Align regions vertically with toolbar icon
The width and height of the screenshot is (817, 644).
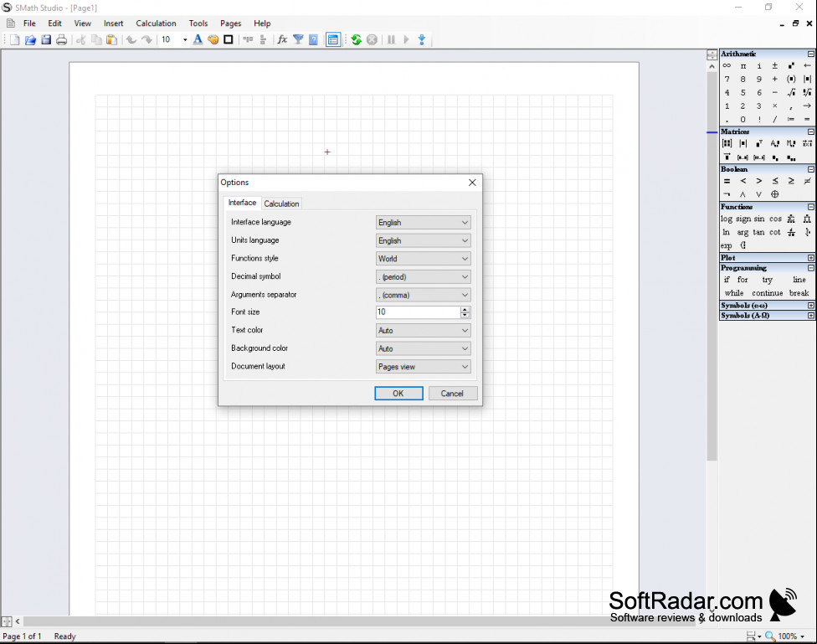pyautogui.click(x=263, y=39)
